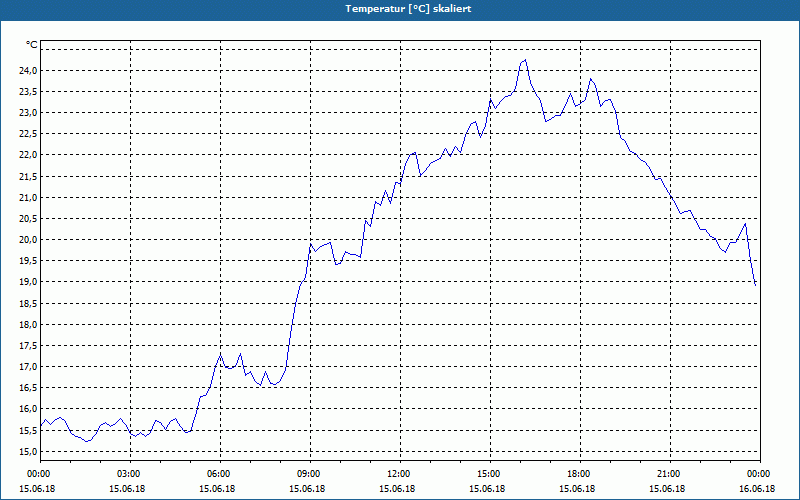The width and height of the screenshot is (800, 500).
Task: Click the 18,5 y-axis label
Action: [29, 304]
